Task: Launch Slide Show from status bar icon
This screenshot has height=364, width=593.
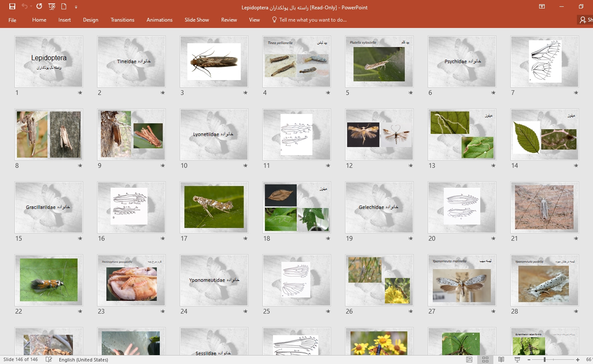Action: click(517, 359)
